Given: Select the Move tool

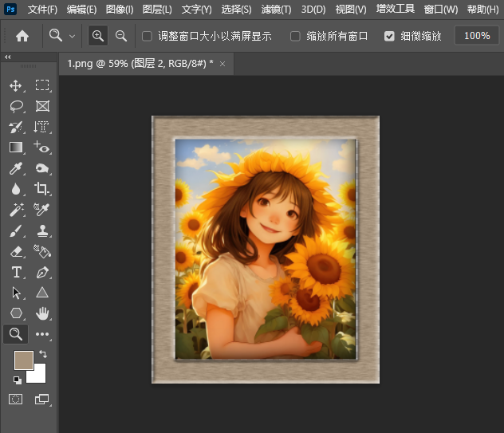Looking at the screenshot, I should click(x=15, y=86).
